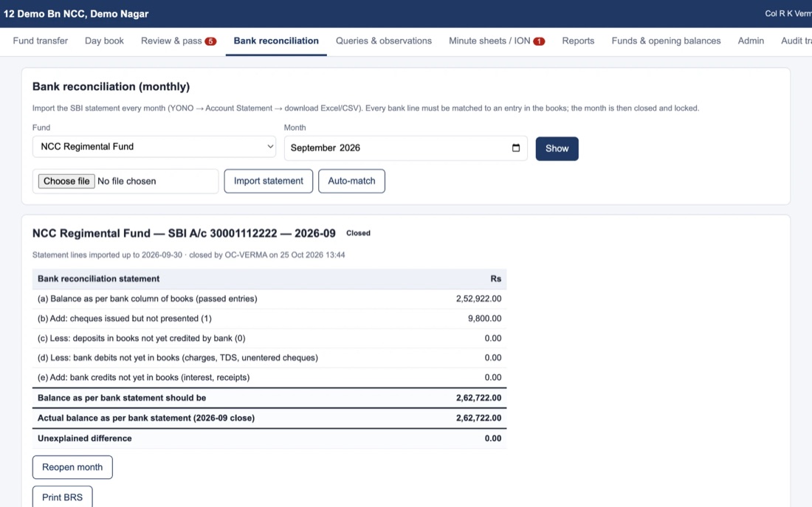Click the Reopen month button
The height and width of the screenshot is (507, 812).
(x=72, y=467)
